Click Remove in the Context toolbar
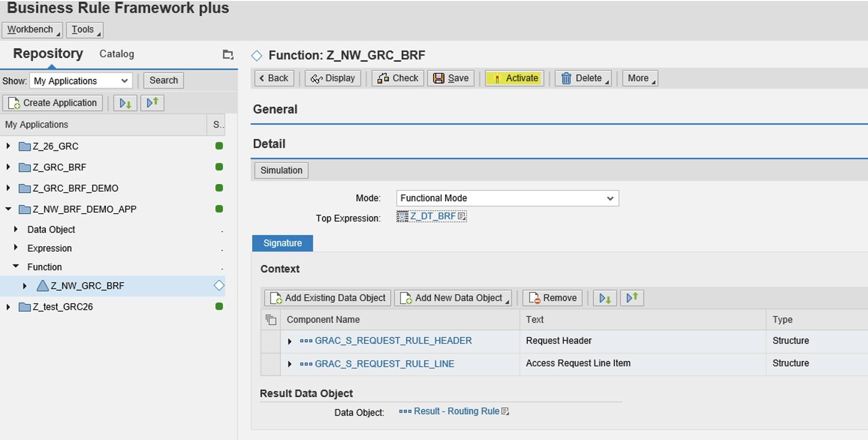This screenshot has width=868, height=440. click(552, 298)
